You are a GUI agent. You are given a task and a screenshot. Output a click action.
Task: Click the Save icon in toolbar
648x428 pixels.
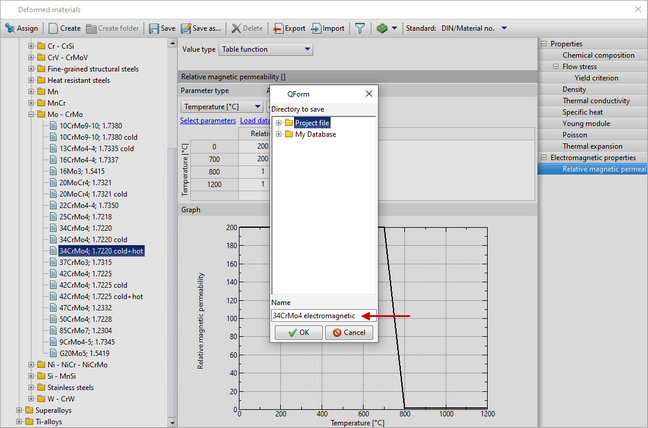pyautogui.click(x=160, y=28)
